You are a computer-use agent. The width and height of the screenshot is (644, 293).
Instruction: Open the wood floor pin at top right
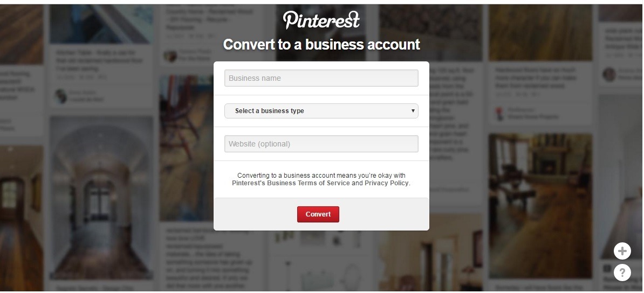tap(540, 30)
